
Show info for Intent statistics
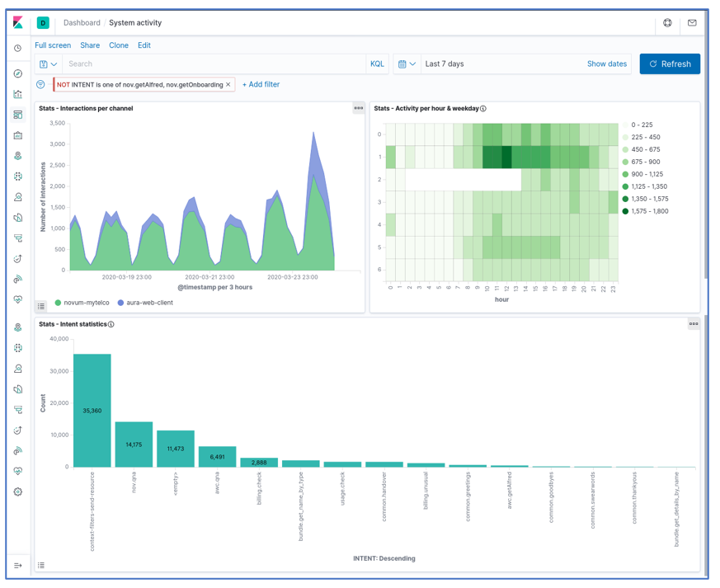click(111, 325)
